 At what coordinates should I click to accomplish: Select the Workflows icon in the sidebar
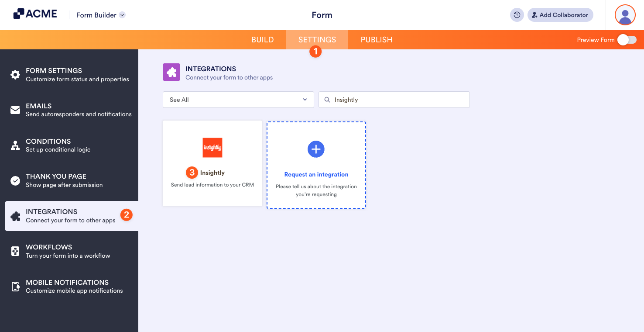15,251
